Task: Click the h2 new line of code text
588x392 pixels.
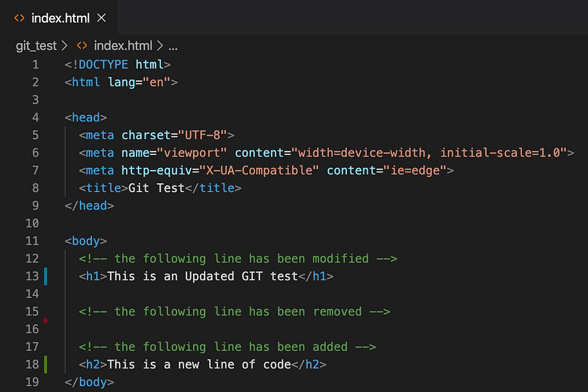Action: tap(199, 364)
